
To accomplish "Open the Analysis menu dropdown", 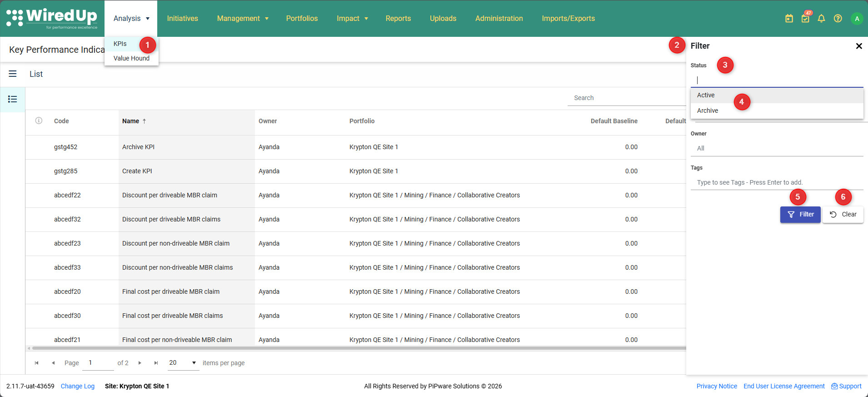I will 131,19.
